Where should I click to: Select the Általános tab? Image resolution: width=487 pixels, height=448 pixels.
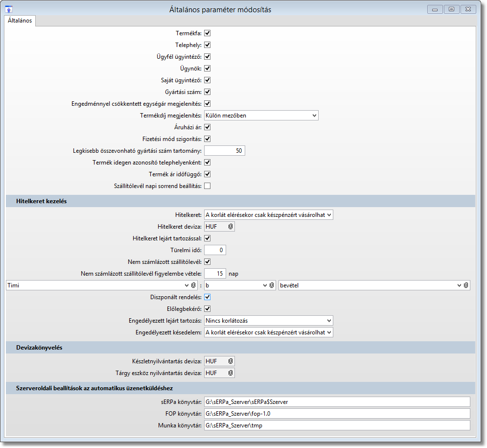pyautogui.click(x=20, y=21)
